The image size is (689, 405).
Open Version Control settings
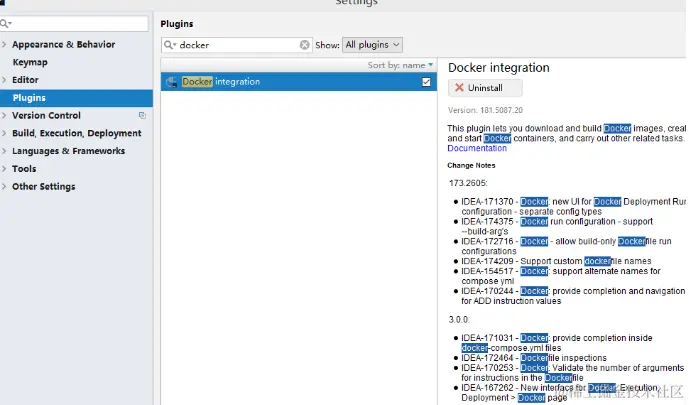click(46, 116)
